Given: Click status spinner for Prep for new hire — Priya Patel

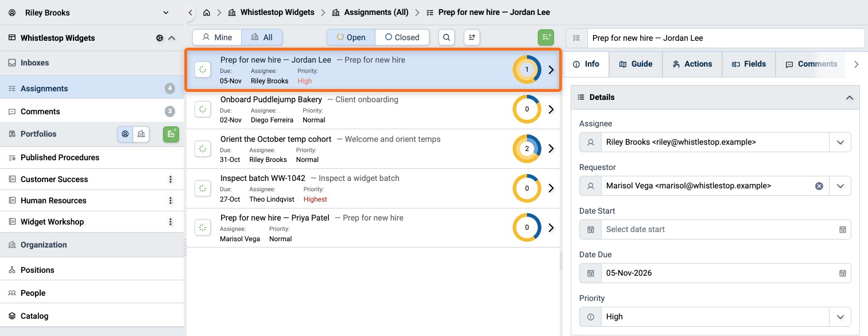Looking at the screenshot, I should [x=202, y=227].
